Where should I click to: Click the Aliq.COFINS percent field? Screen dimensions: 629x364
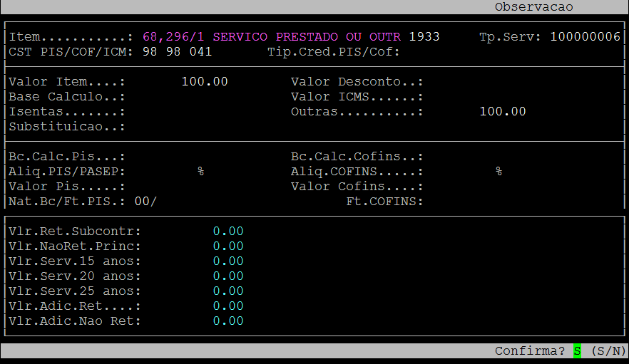[498, 172]
